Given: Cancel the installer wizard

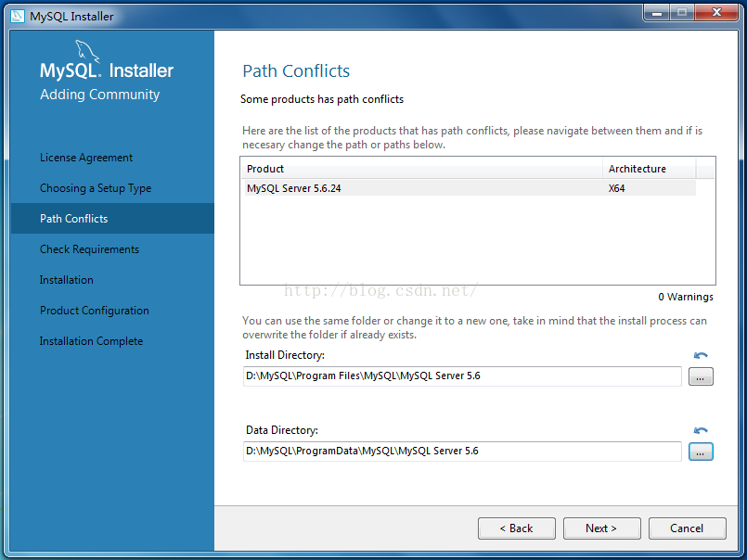Looking at the screenshot, I should click(x=687, y=528).
